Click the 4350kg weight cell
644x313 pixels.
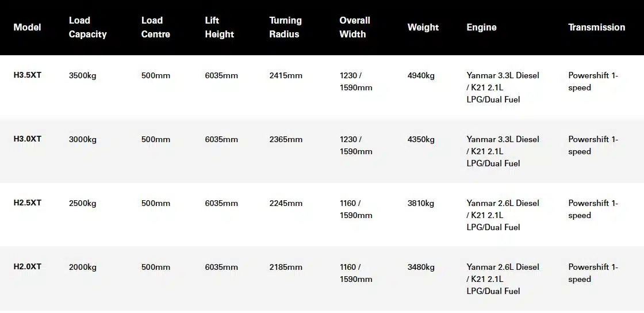[x=420, y=140]
